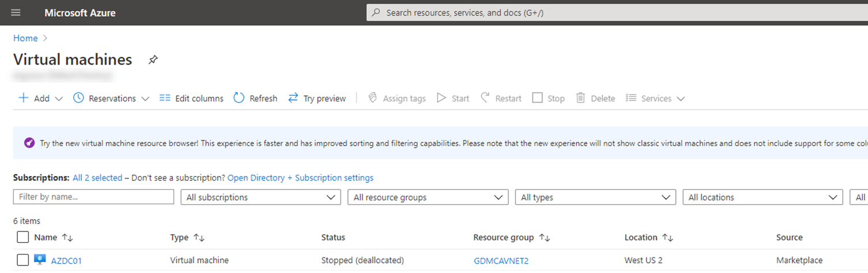Click the Assign tags icon
This screenshot has width=868, height=273.
(373, 98)
